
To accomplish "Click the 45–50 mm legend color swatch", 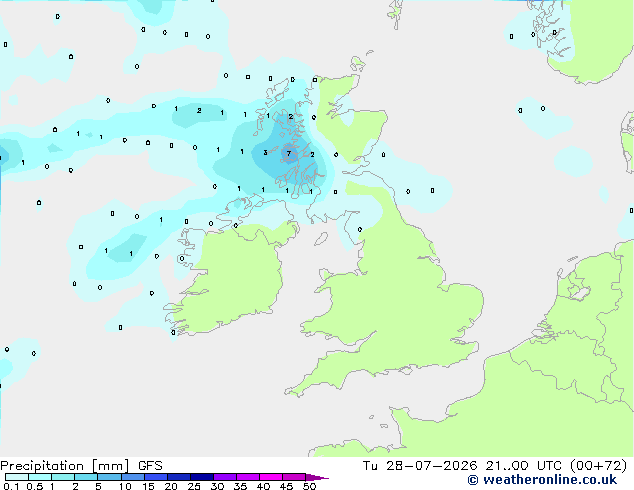I will coord(294,477).
